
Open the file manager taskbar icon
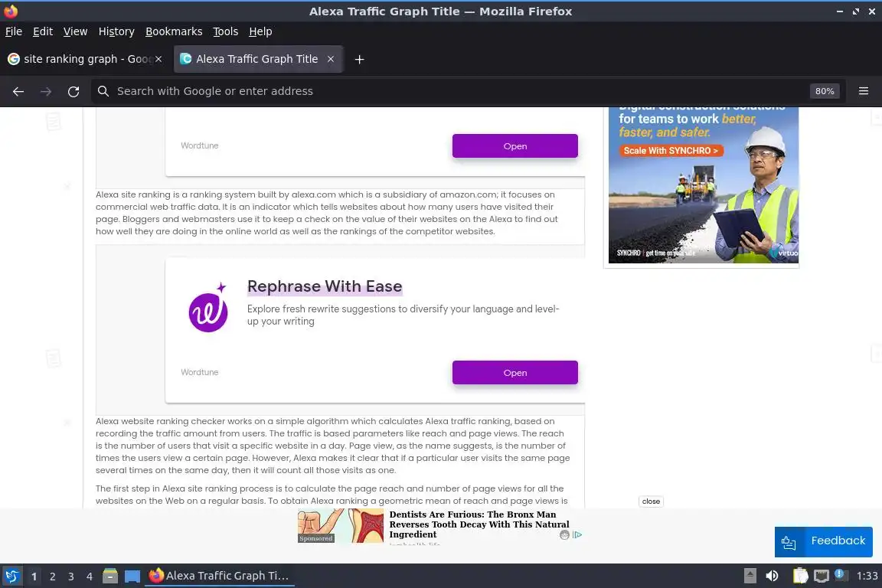110,576
